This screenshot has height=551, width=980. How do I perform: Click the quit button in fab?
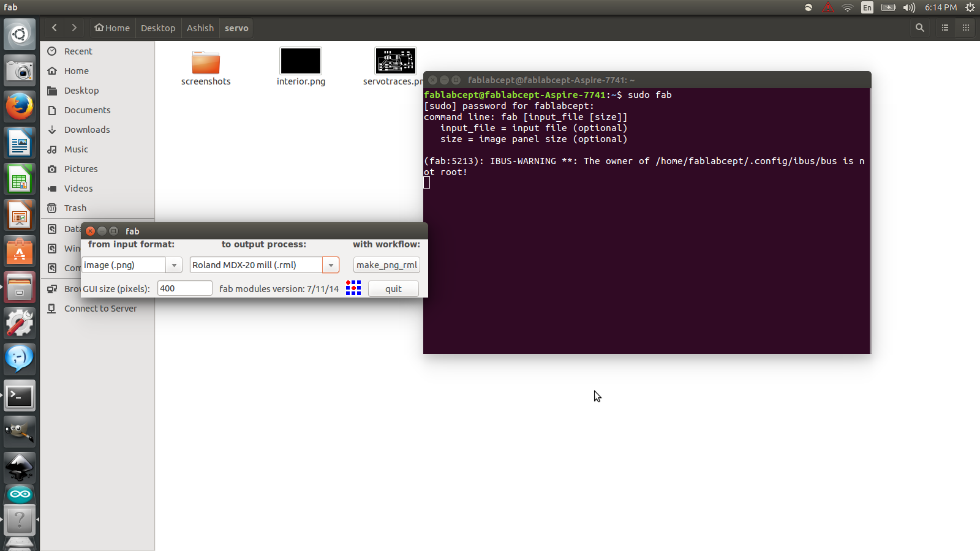[393, 288]
